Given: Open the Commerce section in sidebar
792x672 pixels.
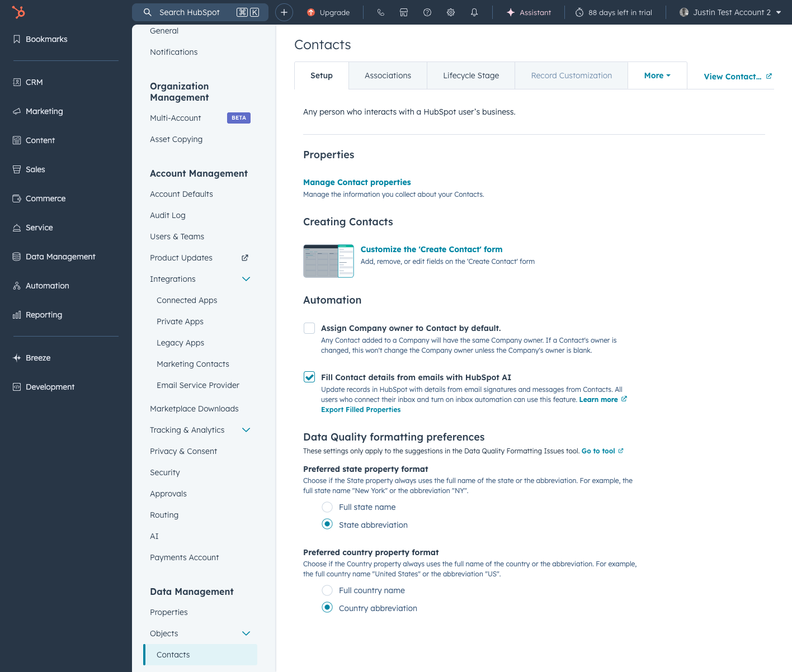Looking at the screenshot, I should pyautogui.click(x=39, y=198).
